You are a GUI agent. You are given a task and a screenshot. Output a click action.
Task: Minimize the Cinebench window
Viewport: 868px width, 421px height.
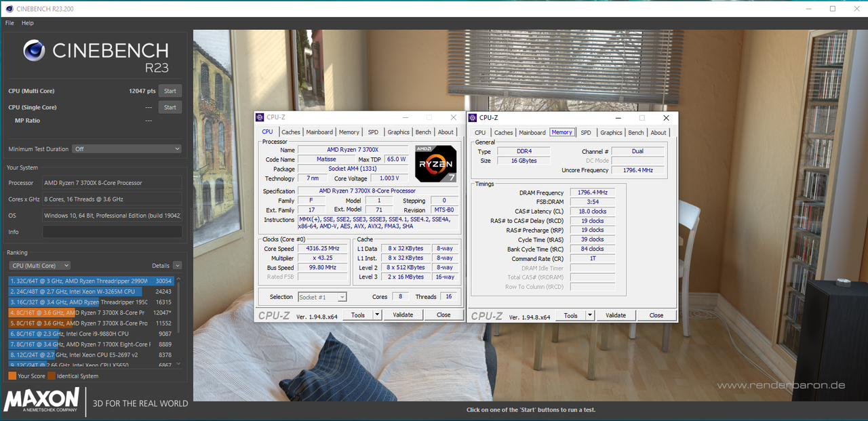click(808, 8)
